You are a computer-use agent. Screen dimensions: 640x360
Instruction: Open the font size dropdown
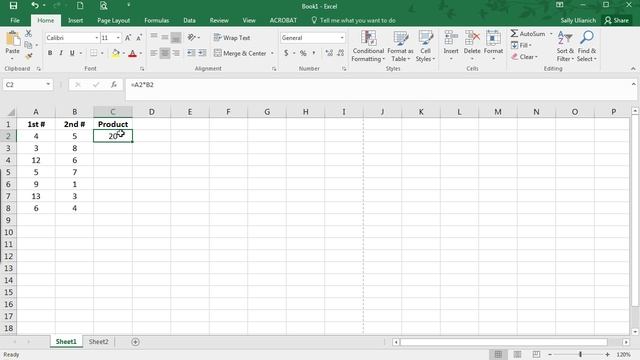coord(118,38)
